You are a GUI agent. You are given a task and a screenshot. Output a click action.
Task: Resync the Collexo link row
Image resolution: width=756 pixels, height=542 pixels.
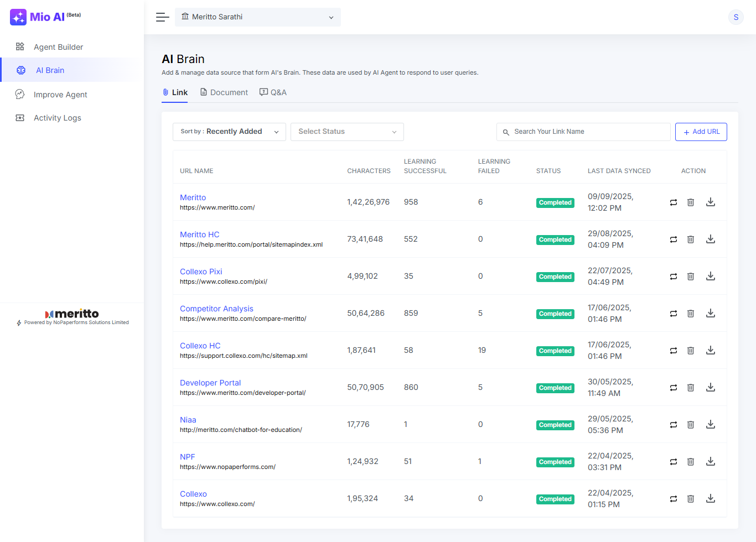point(674,499)
